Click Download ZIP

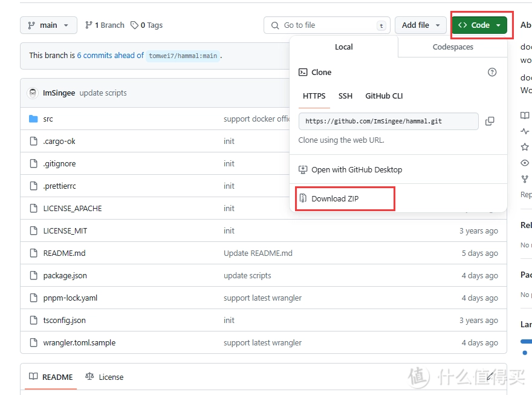[x=334, y=198]
